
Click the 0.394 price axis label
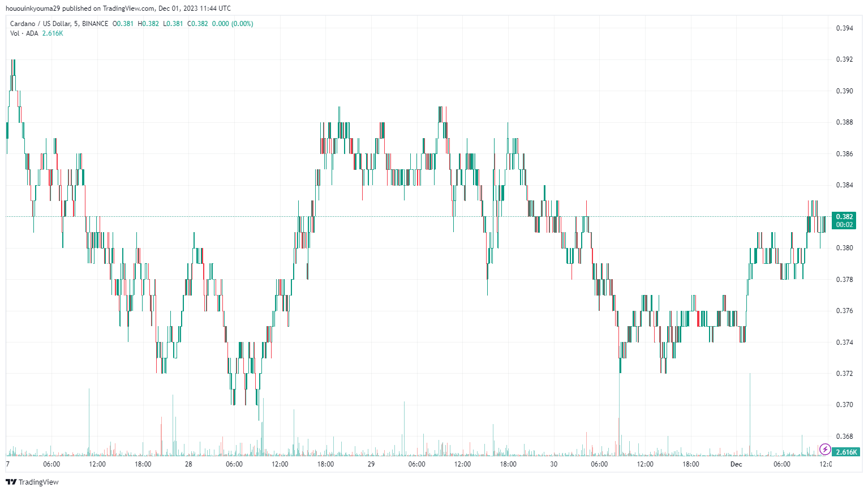(x=844, y=28)
